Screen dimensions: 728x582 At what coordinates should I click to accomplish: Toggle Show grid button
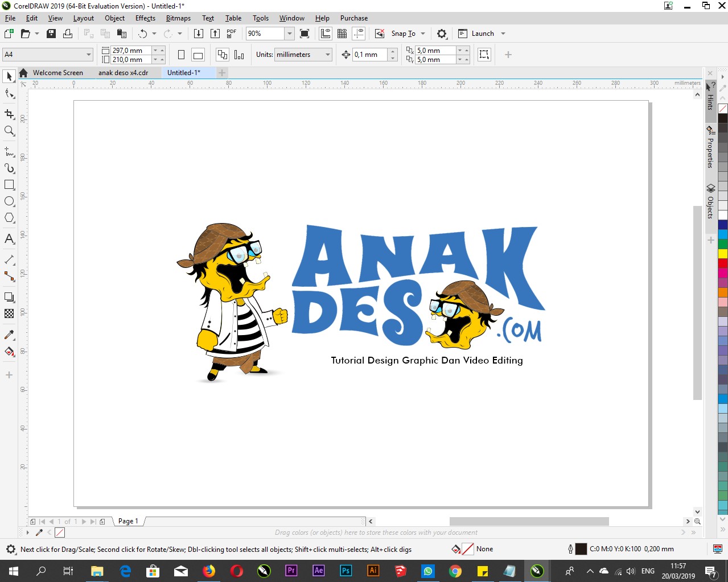click(342, 34)
